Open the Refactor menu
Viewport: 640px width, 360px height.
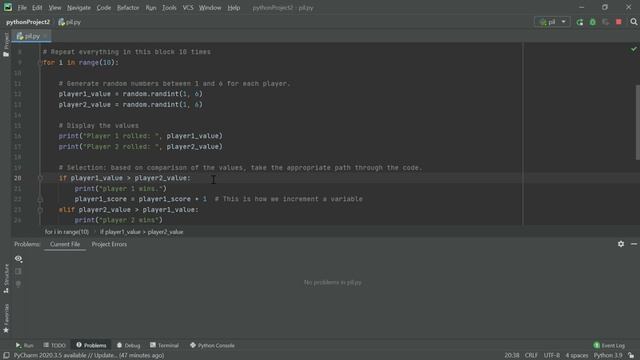click(x=128, y=8)
